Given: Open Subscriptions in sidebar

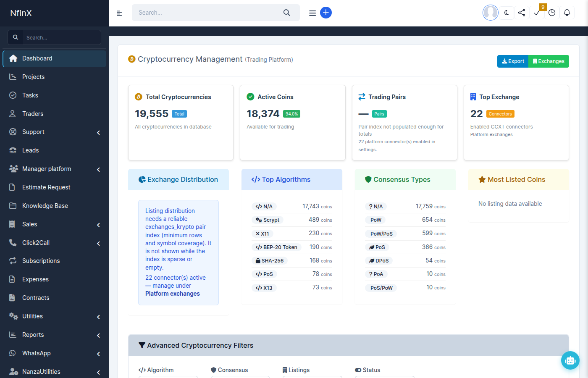Looking at the screenshot, I should 54,261.
